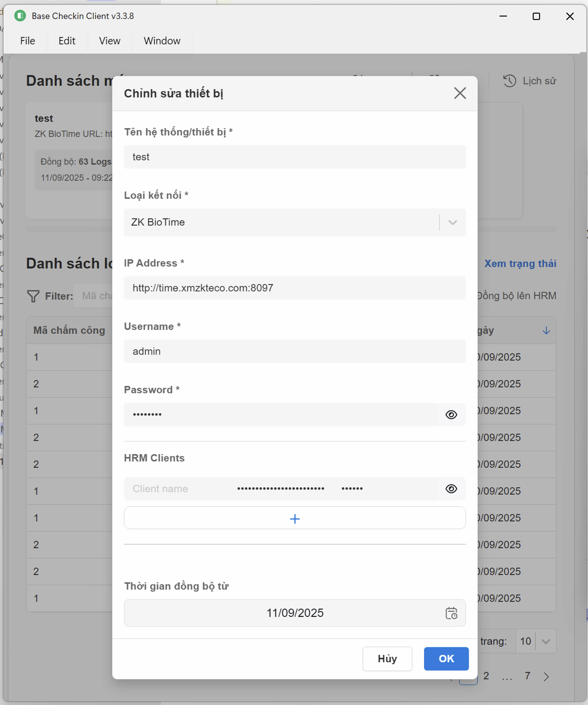Viewport: 588px width, 705px height.
Task: Close the Chỉnh sửa thiết bị dialog
Action: tap(460, 93)
